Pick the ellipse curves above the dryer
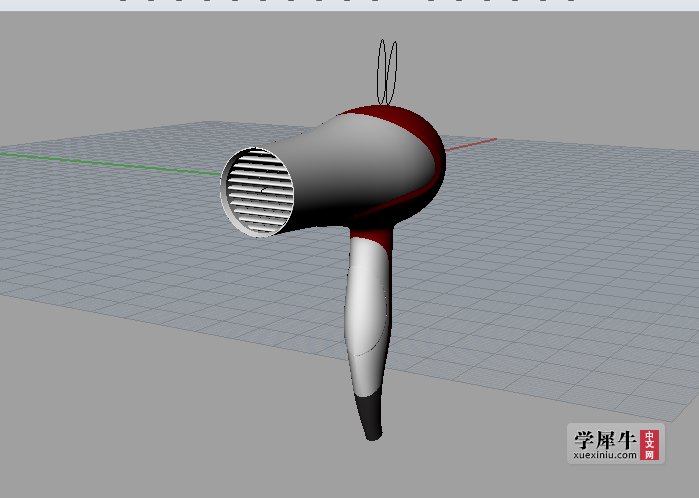Image resolution: width=699 pixels, height=498 pixels. [x=387, y=73]
